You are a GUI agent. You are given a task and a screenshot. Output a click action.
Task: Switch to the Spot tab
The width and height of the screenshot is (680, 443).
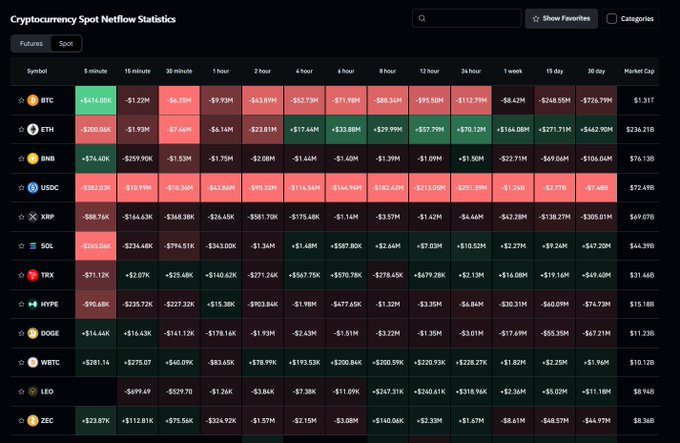[66, 43]
